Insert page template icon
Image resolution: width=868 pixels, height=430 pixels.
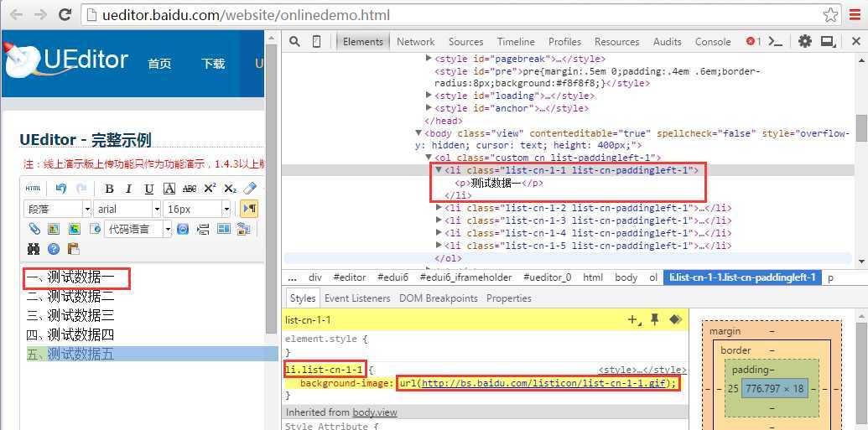click(95, 229)
